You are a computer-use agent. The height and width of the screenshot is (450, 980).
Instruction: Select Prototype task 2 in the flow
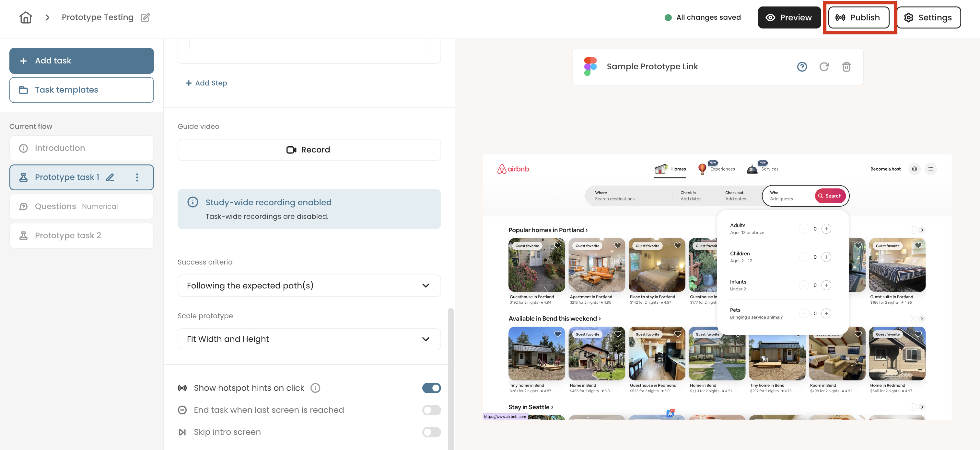(x=81, y=236)
